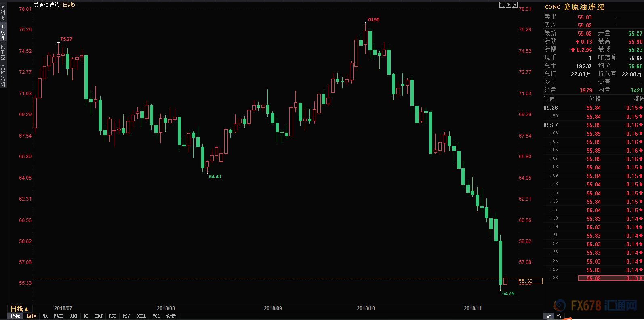644x320 pixels.
Task: Click the rightmost chart control arrow icon
Action: pyautogui.click(x=514, y=5)
